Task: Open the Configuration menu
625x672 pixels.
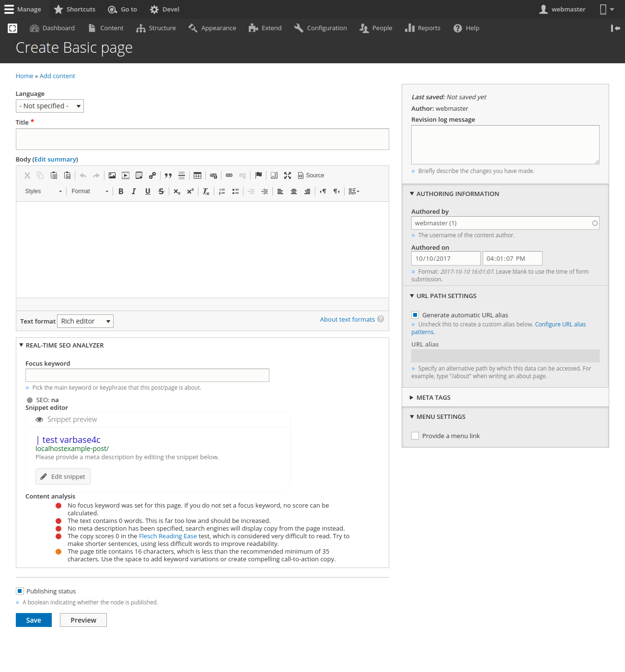Action: (x=321, y=28)
